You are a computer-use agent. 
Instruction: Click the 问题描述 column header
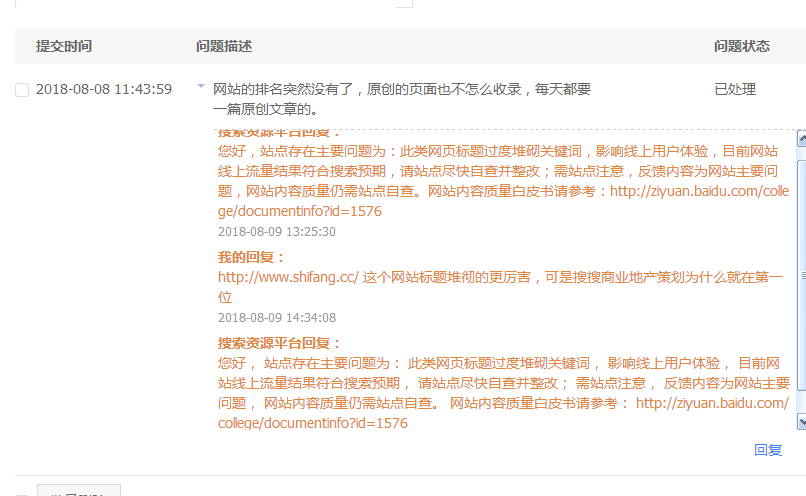pos(224,46)
